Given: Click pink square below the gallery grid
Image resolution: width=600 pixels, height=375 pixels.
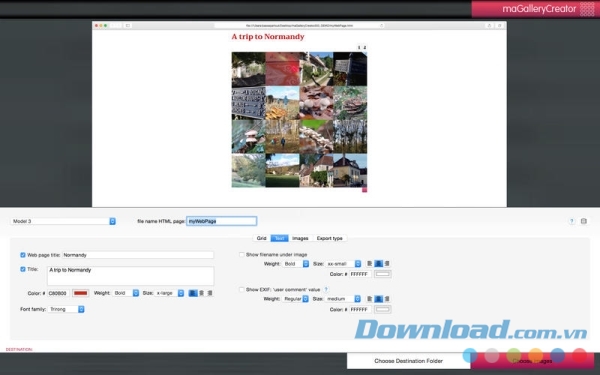Looking at the screenshot, I should point(365,190).
